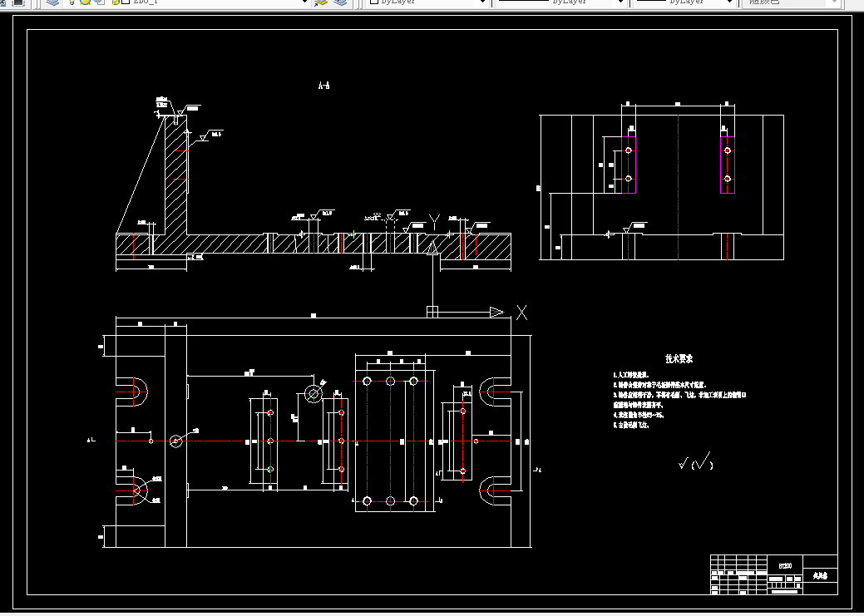Open the ByLayer lineweight dropdown arrow

[x=730, y=2]
